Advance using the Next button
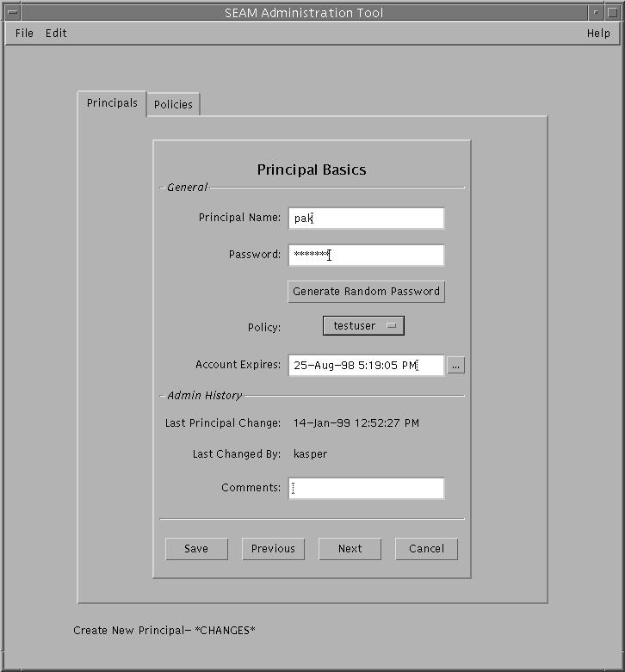This screenshot has height=672, width=625. 350,549
